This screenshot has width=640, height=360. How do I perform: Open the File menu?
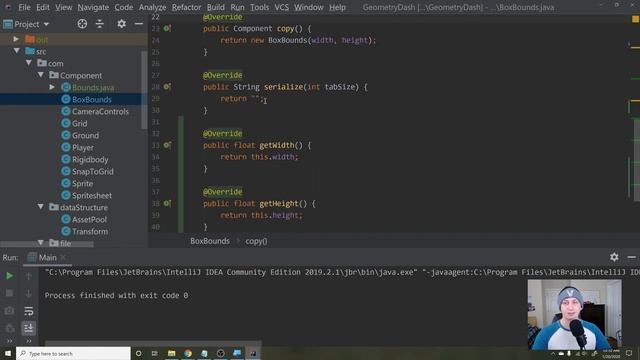[x=24, y=7]
